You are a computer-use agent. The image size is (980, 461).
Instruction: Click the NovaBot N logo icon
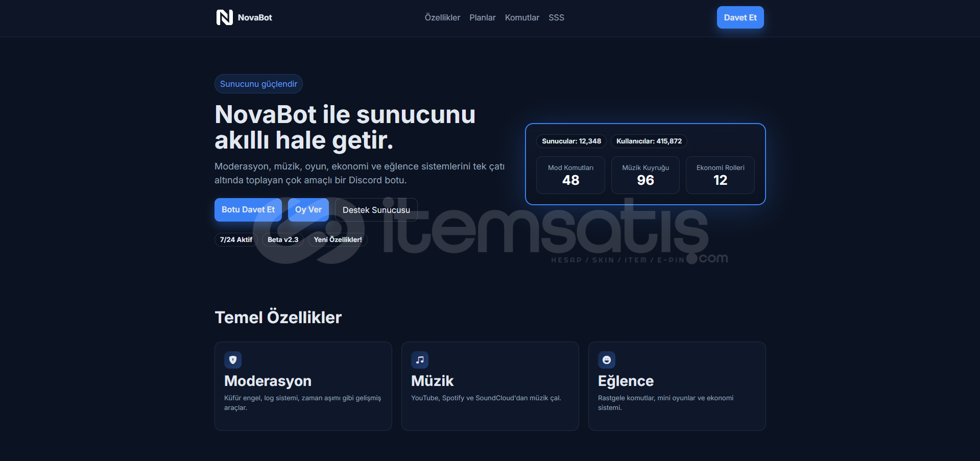(x=225, y=17)
